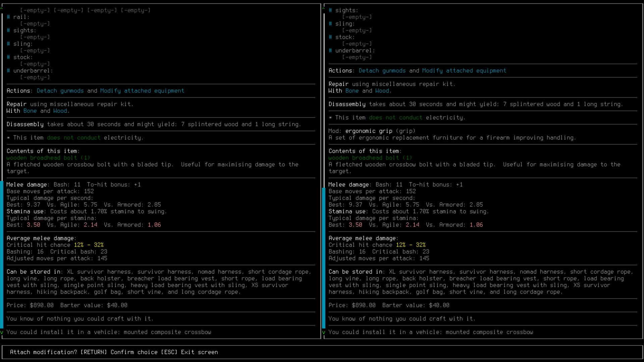
Task: Click the # marker next to sling
Action: (x=8, y=44)
